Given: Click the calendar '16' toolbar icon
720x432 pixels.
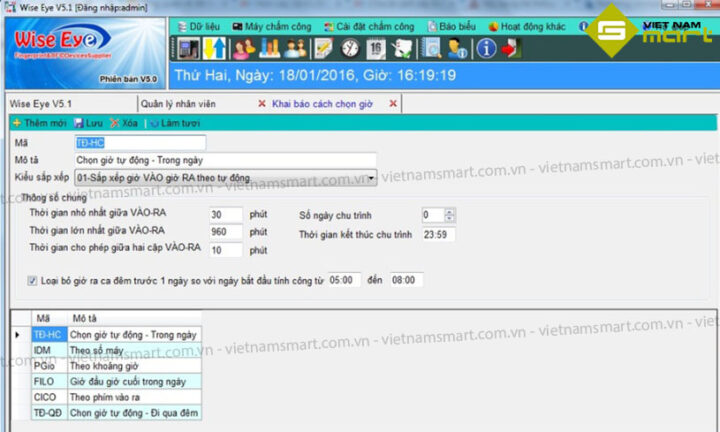Looking at the screenshot, I should 376,48.
